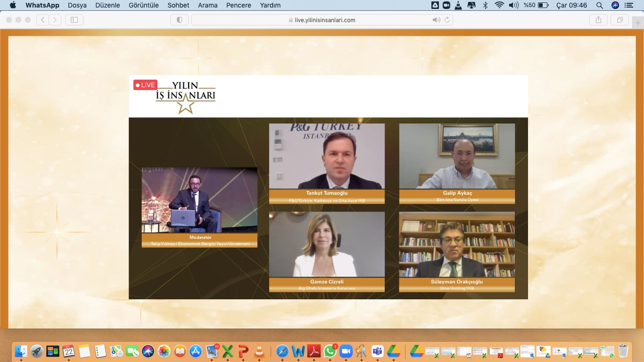Open PowerPoint from the Dock

pos(243,351)
